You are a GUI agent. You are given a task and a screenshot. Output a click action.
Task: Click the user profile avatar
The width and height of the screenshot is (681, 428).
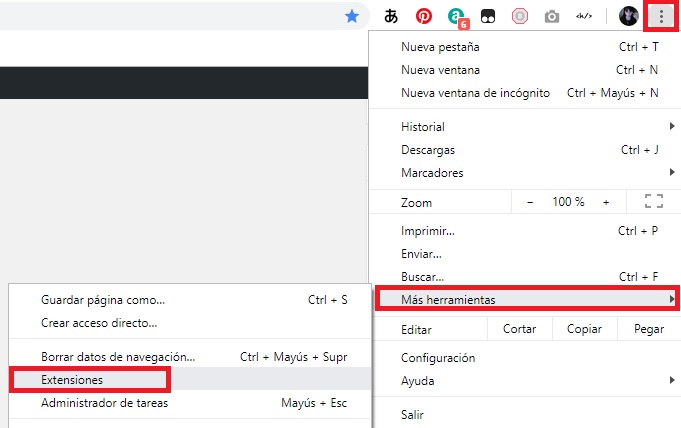point(629,16)
